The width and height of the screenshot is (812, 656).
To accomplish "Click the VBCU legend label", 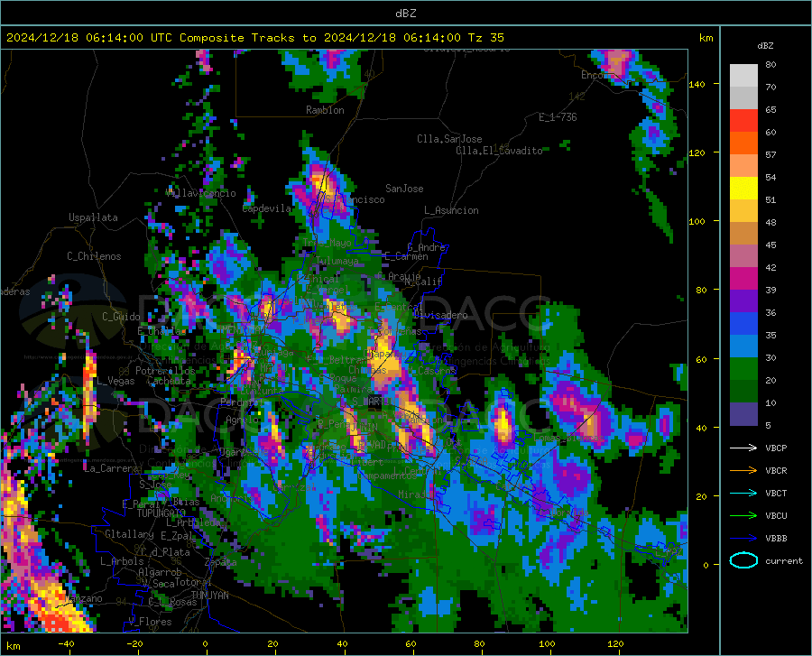I will pos(776,515).
